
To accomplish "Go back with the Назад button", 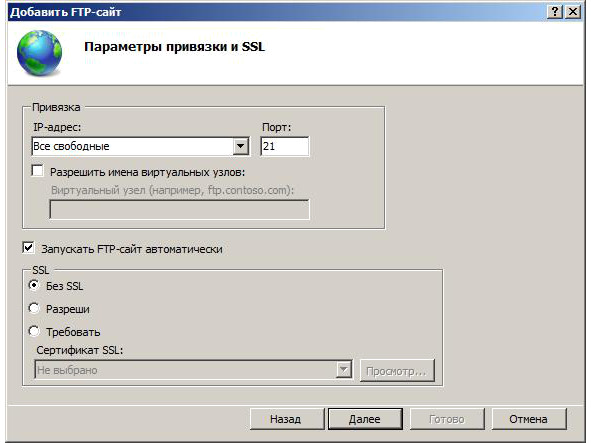I will coord(287,419).
